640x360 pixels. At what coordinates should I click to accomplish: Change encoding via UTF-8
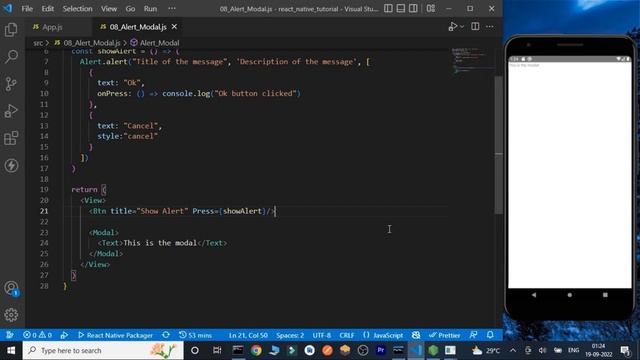(322, 335)
